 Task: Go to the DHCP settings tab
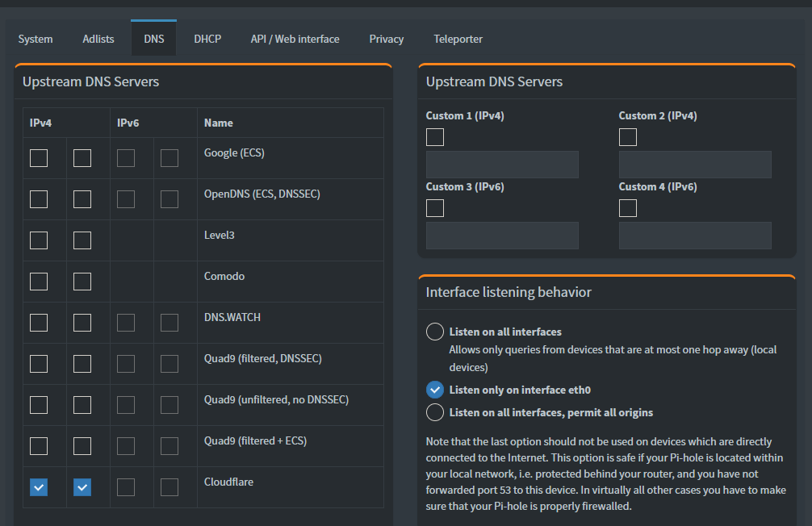[207, 39]
